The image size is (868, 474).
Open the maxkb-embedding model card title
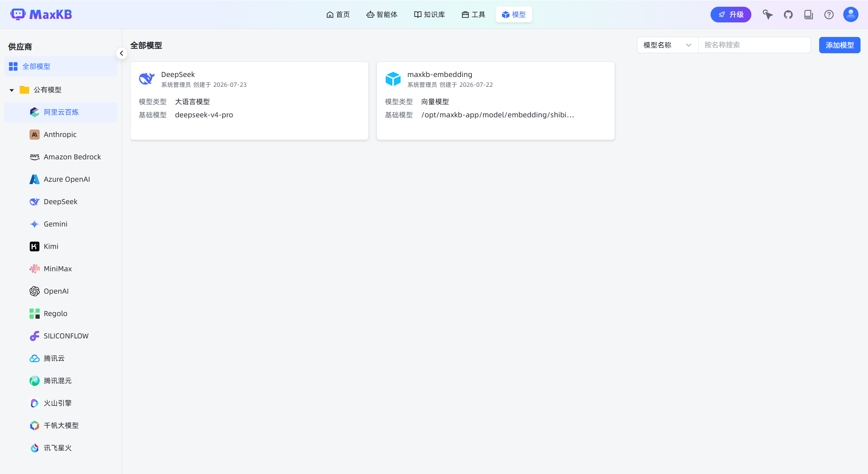click(x=440, y=75)
